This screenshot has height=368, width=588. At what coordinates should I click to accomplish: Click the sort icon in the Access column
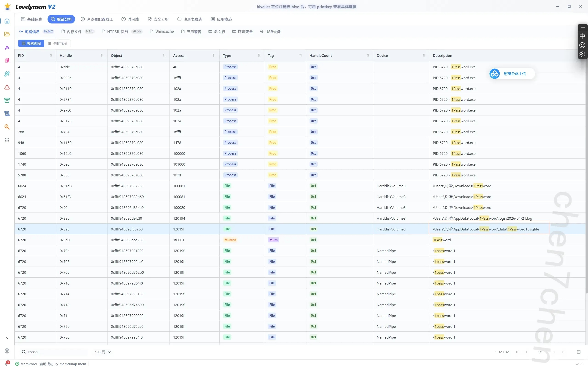pos(214,55)
